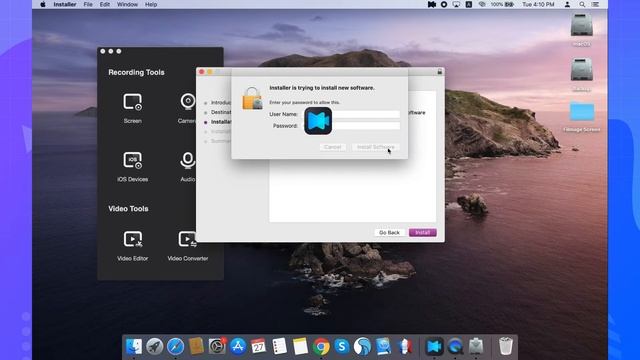Open Safari from the Dock
The height and width of the screenshot is (360, 640).
(x=176, y=347)
